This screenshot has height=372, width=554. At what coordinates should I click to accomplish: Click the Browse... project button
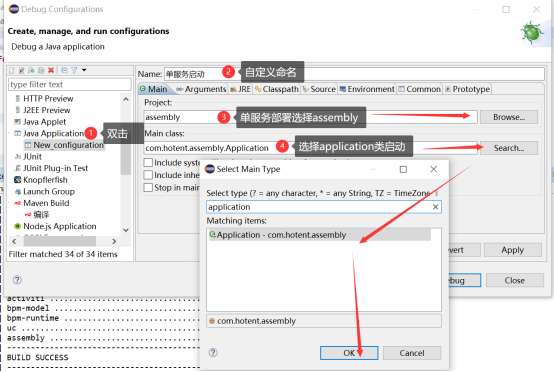pos(509,117)
